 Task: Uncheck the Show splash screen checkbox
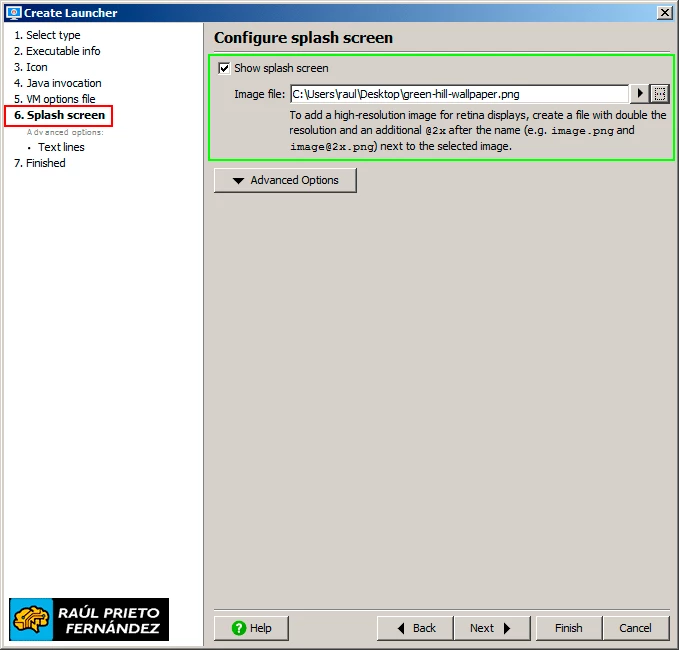point(224,68)
